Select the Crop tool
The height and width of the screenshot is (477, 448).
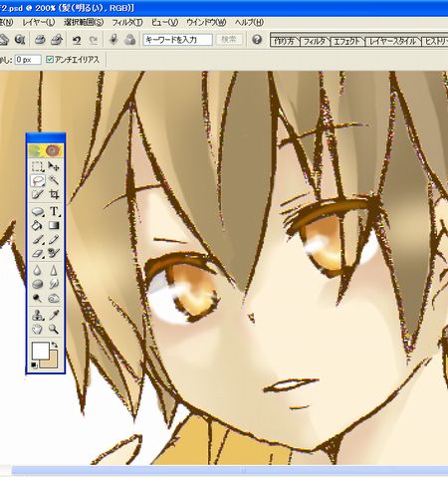tap(54, 194)
